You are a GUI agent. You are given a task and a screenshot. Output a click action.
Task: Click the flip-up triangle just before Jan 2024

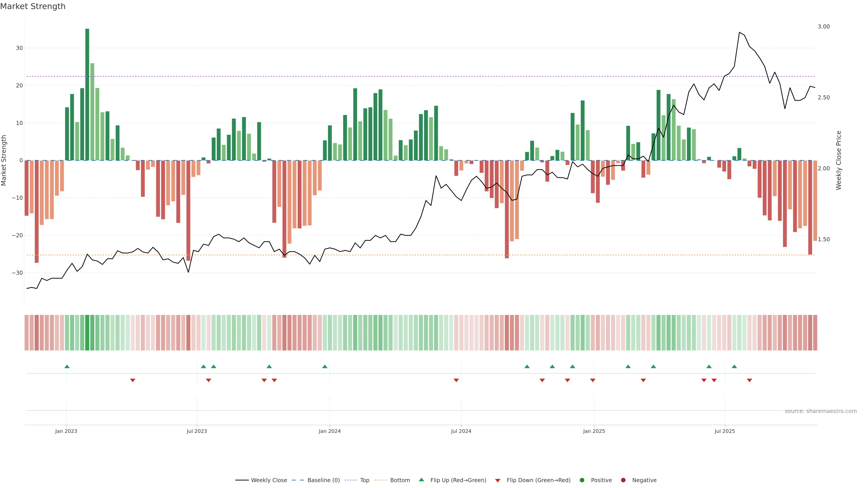point(325,366)
